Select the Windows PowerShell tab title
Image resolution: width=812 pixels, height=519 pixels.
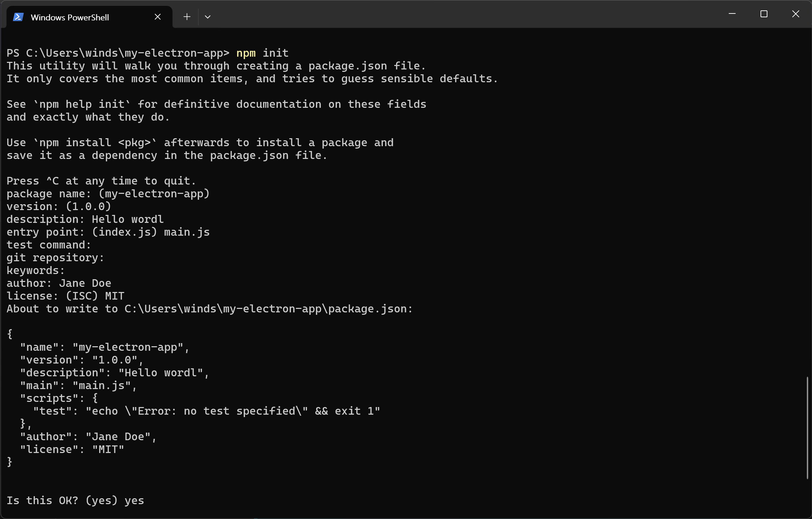coord(70,17)
